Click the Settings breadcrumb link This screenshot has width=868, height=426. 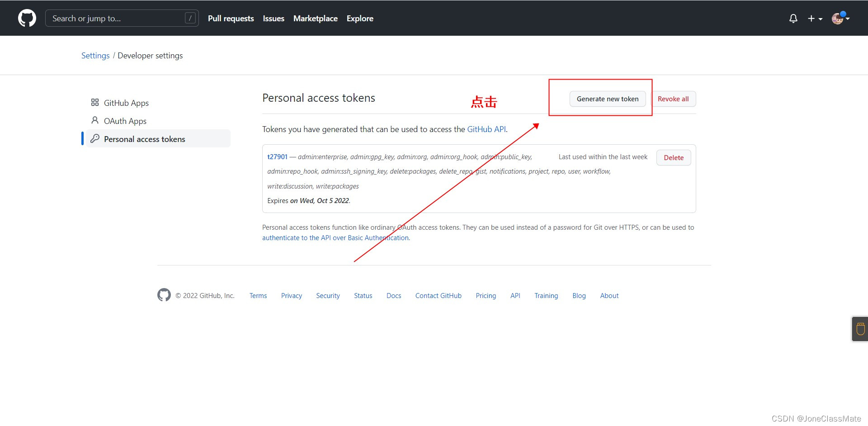pos(95,56)
